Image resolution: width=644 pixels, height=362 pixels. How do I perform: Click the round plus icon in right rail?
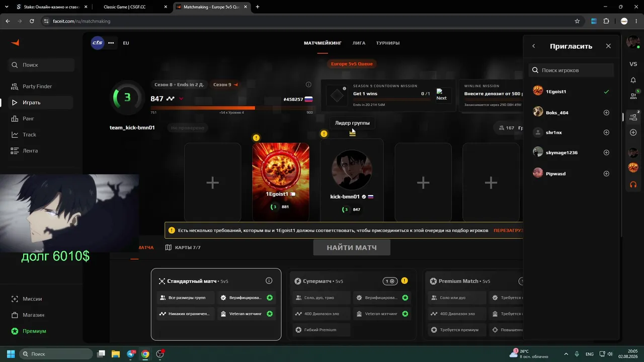tap(633, 133)
